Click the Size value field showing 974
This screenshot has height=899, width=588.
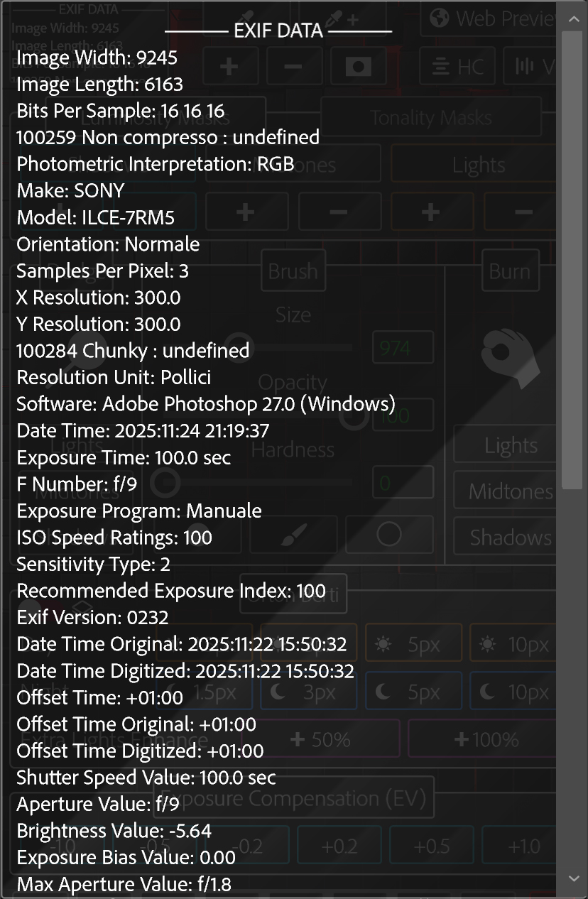[403, 347]
